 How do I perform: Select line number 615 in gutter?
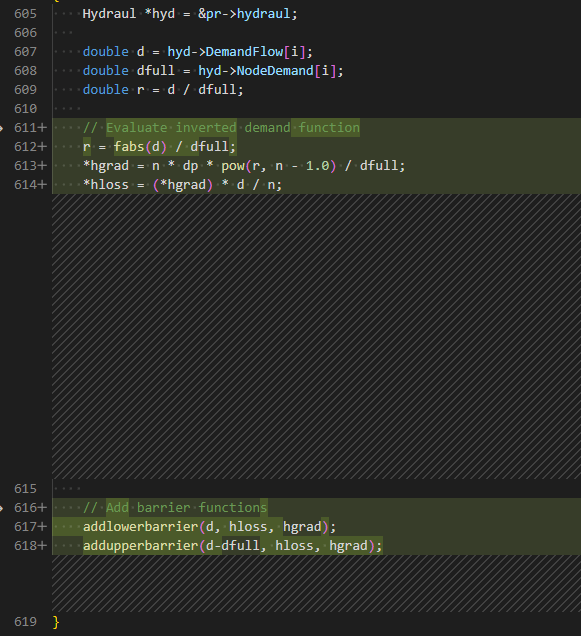pos(25,489)
